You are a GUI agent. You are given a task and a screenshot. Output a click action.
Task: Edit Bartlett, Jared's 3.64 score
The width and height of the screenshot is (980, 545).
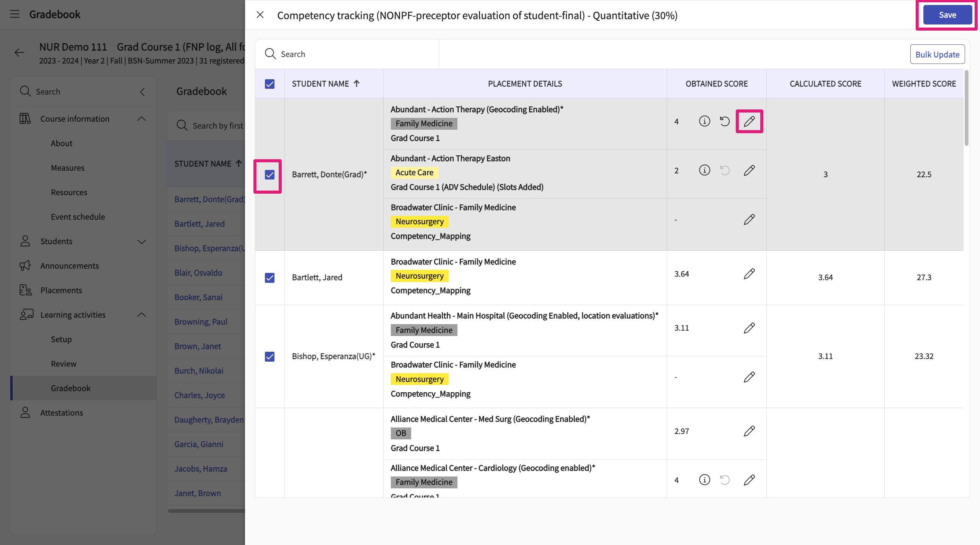(x=749, y=274)
